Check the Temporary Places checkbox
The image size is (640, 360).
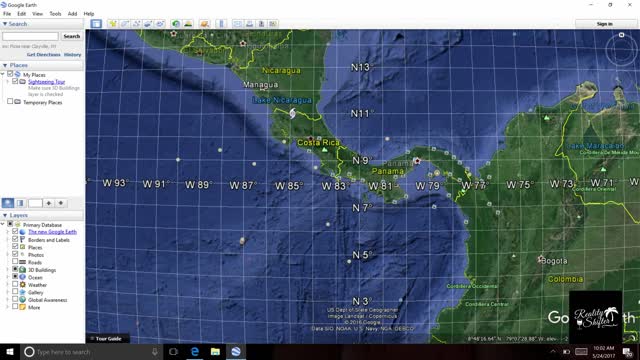click(x=10, y=102)
